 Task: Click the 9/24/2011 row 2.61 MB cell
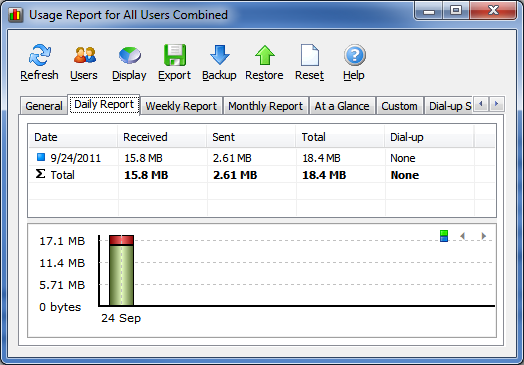pos(232,158)
